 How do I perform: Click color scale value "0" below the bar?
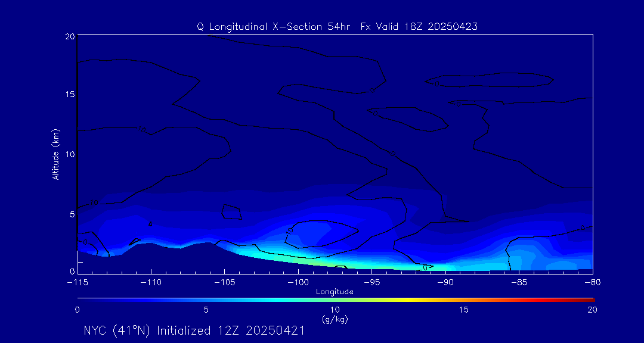pos(77,310)
